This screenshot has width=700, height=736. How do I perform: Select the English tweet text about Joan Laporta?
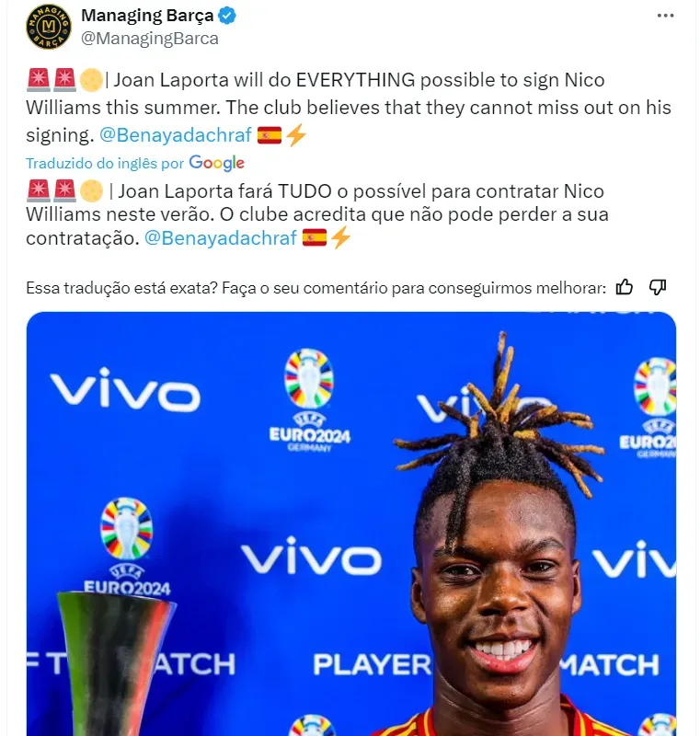349,108
